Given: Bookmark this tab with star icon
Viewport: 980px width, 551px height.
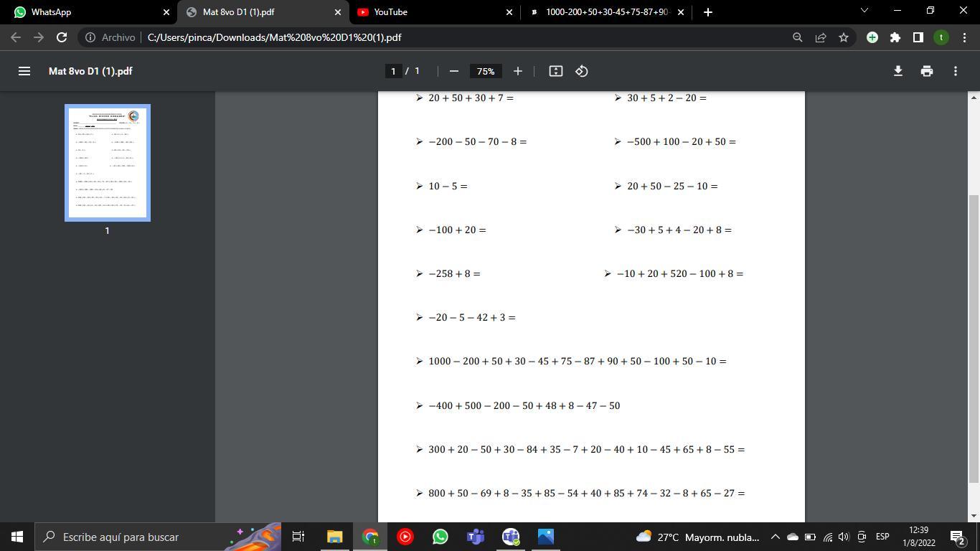Looking at the screenshot, I should [x=844, y=37].
